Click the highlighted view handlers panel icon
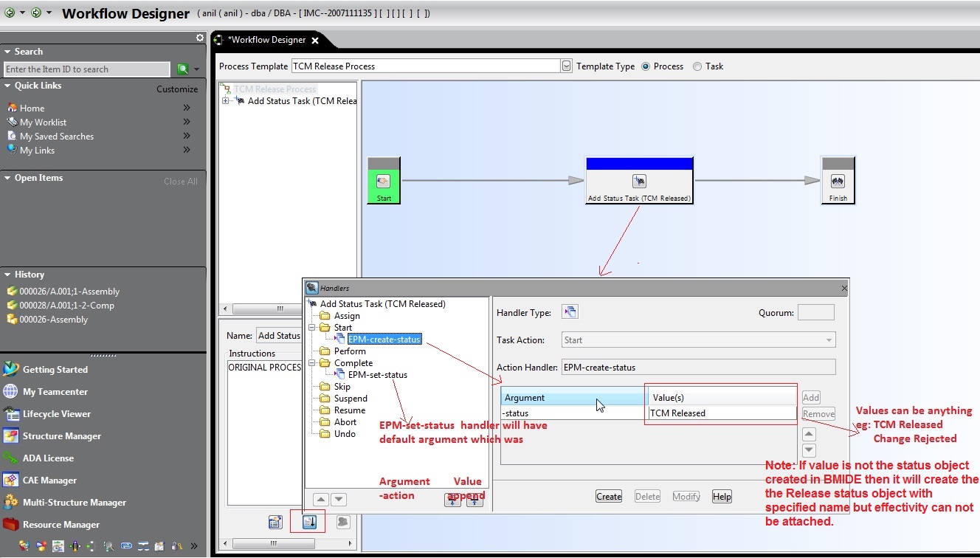 (308, 521)
